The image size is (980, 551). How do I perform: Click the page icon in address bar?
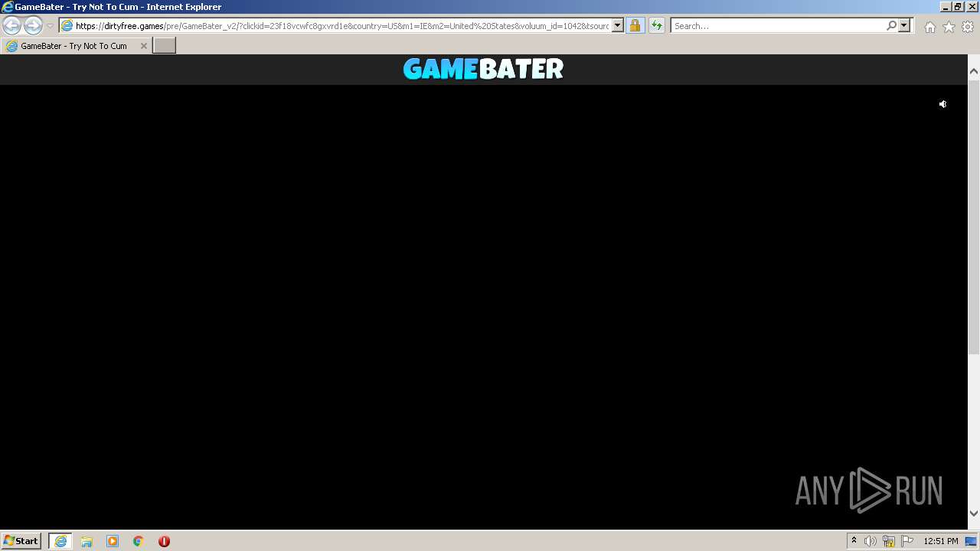pos(67,26)
